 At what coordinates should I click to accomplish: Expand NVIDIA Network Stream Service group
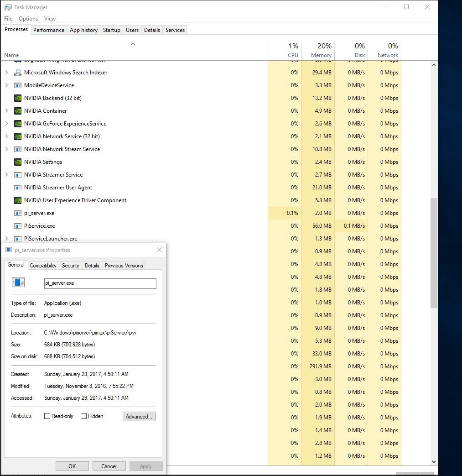7,149
